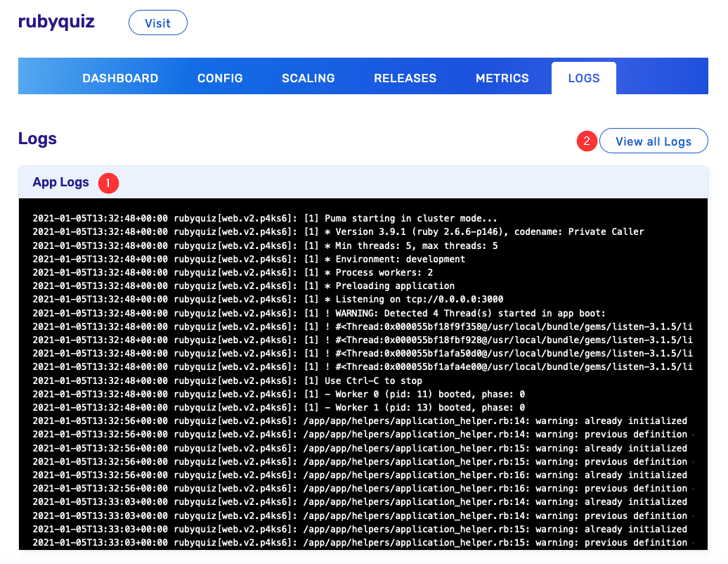Click the red badge numbered 2

[587, 141]
